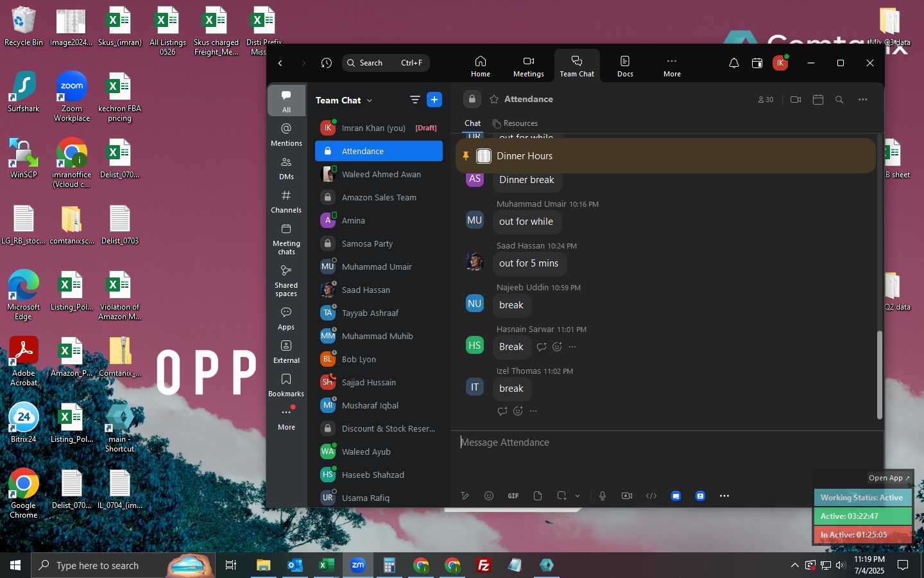This screenshot has height=578, width=924.
Task: Click Open App in tracker widget
Action: 889,478
